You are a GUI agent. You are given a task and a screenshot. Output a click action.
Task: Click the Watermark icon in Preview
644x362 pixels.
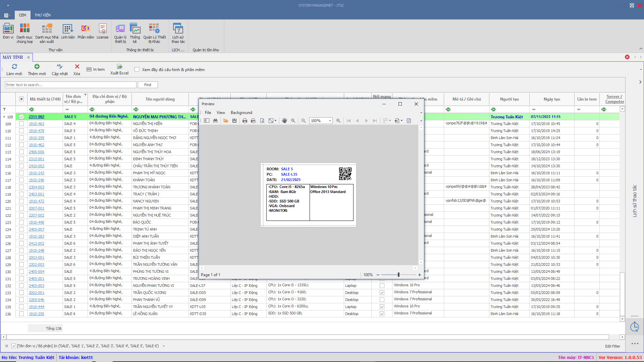[x=409, y=121]
